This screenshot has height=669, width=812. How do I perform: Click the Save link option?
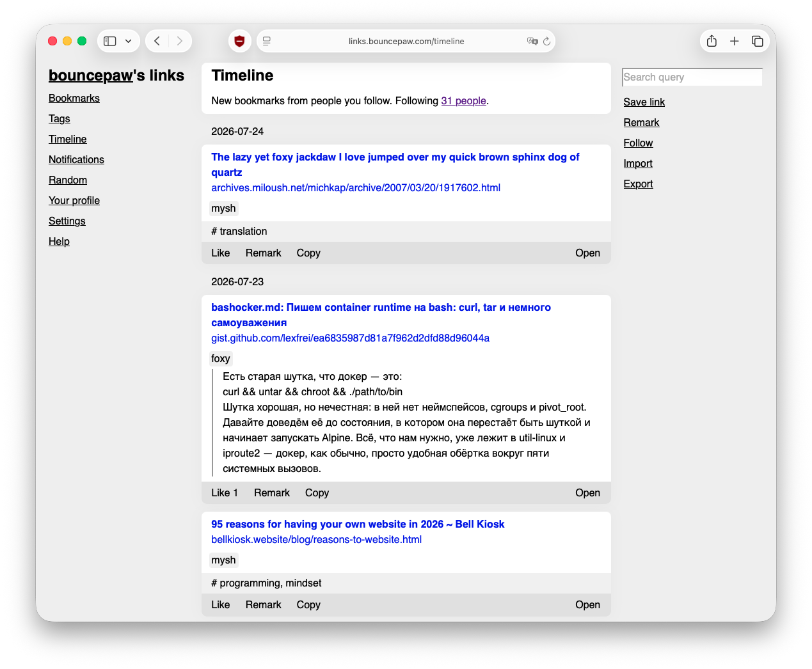point(644,102)
